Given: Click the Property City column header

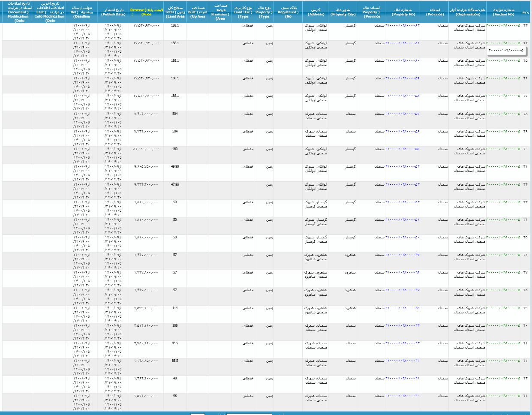Looking at the screenshot, I should tap(343, 12).
